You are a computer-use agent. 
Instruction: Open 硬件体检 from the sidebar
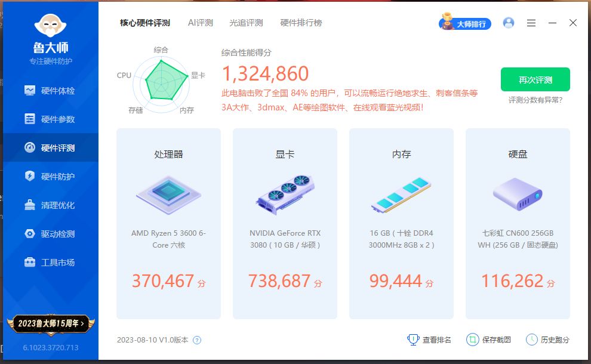tap(51, 91)
